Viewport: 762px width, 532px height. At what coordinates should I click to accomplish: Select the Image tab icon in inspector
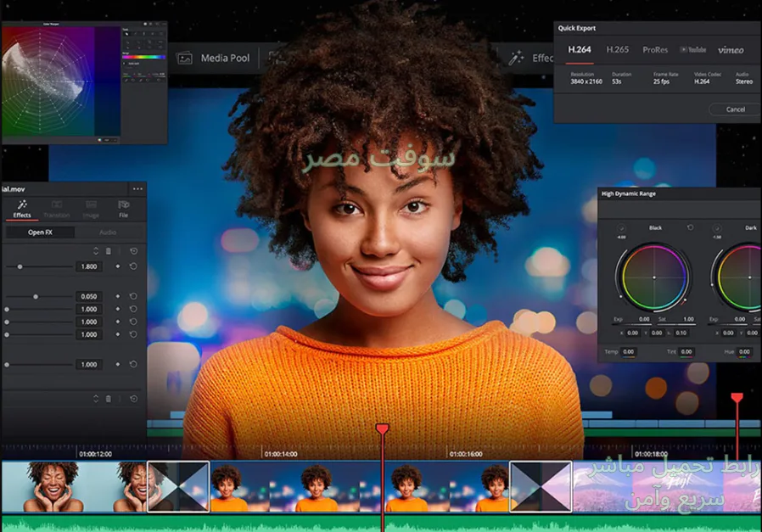[91, 204]
